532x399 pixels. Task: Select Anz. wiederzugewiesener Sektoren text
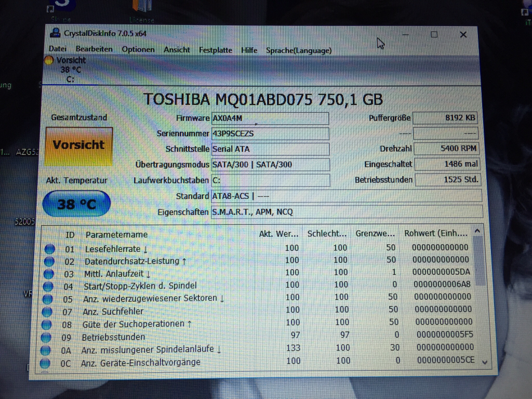(153, 298)
